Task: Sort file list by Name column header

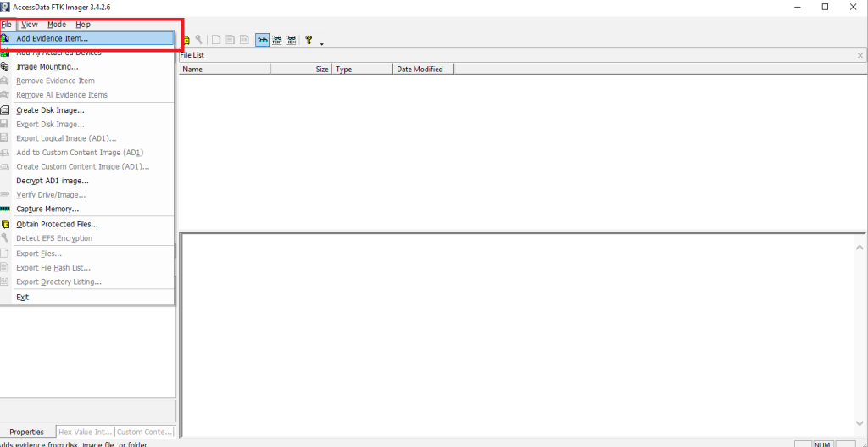Action: [225, 70]
